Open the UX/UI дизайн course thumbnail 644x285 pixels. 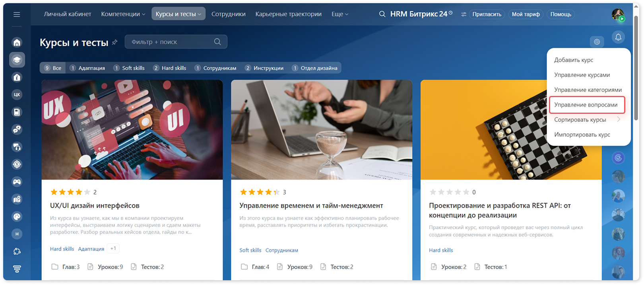132,130
